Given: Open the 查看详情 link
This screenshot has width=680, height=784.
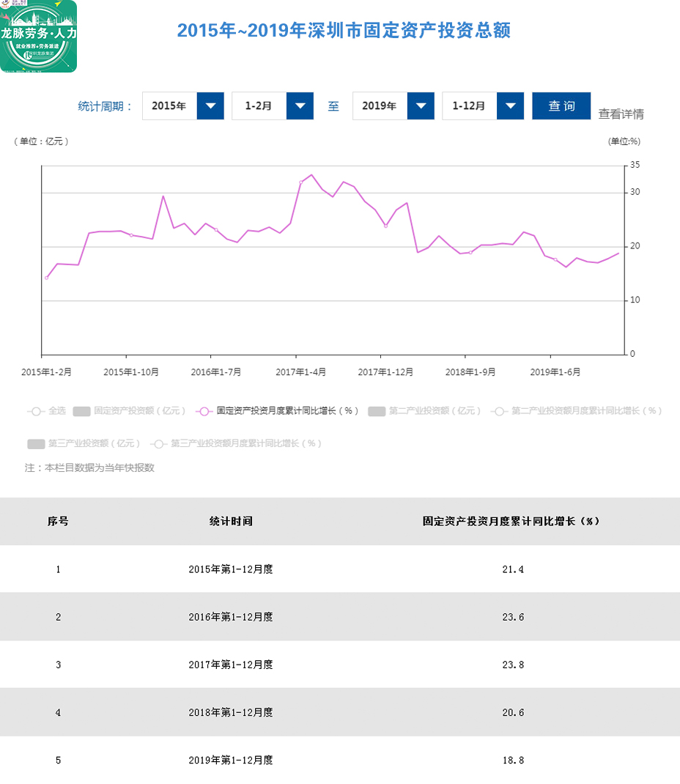Looking at the screenshot, I should pyautogui.click(x=621, y=114).
